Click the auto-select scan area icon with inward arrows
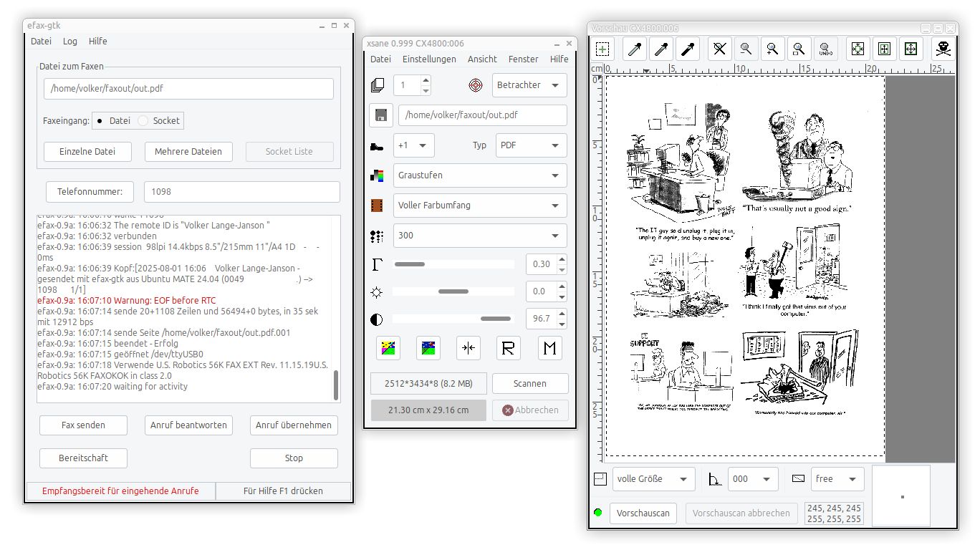 (858, 49)
